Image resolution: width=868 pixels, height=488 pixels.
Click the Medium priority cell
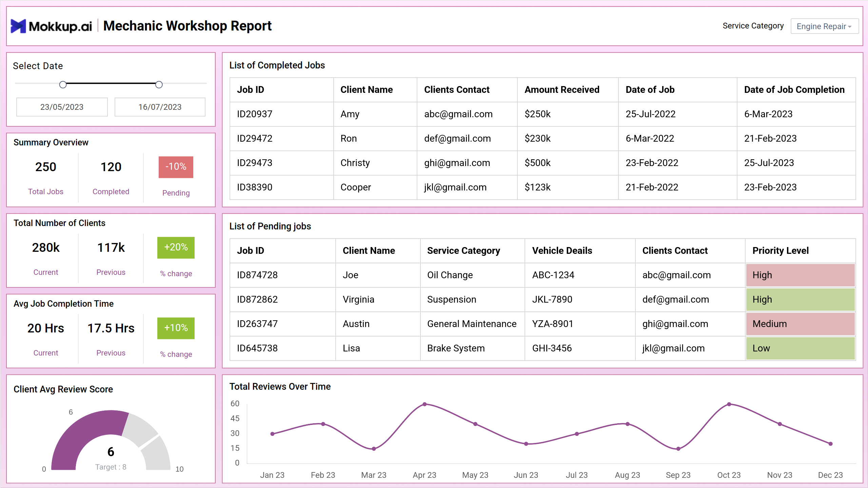tap(800, 324)
